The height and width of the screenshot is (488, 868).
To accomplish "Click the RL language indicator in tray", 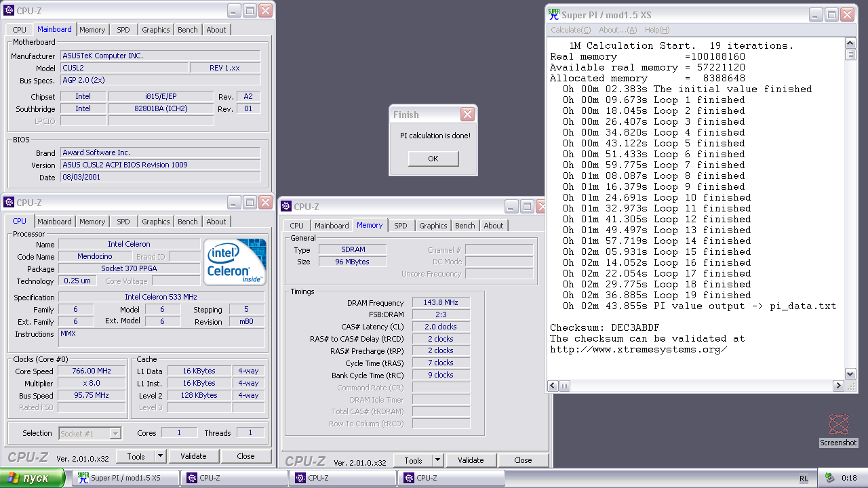I will [x=804, y=478].
